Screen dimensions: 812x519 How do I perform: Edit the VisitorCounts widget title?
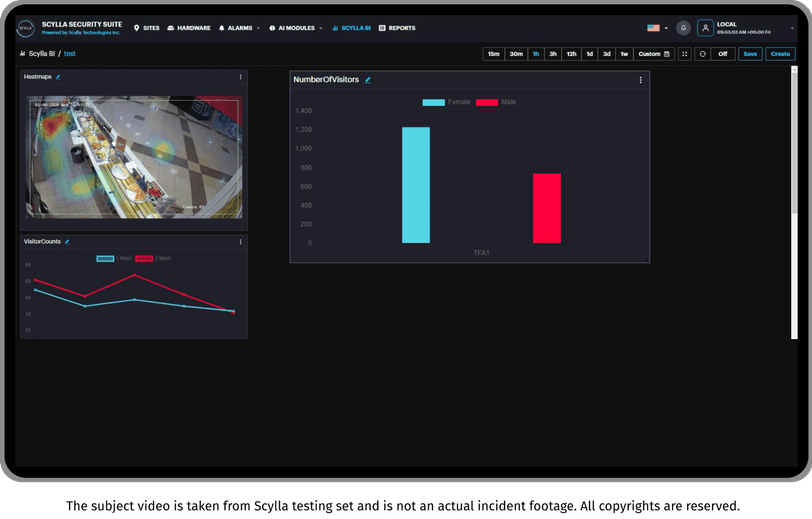67,242
